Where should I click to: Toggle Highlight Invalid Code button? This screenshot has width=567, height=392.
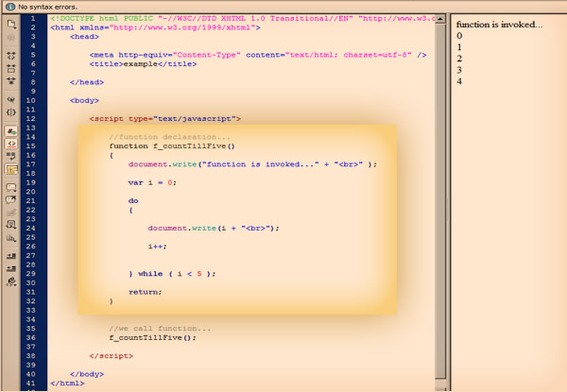pyautogui.click(x=11, y=144)
